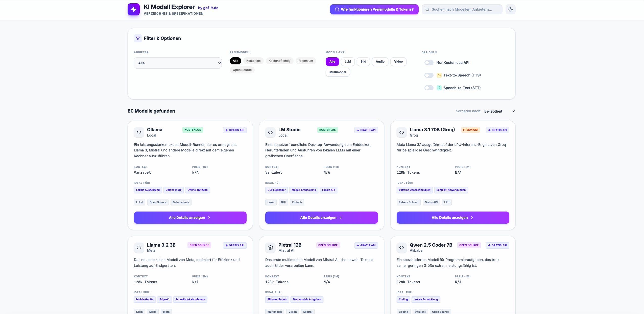
Task: Turn on Text-to-Speech (TTS) switch
Action: tap(429, 75)
